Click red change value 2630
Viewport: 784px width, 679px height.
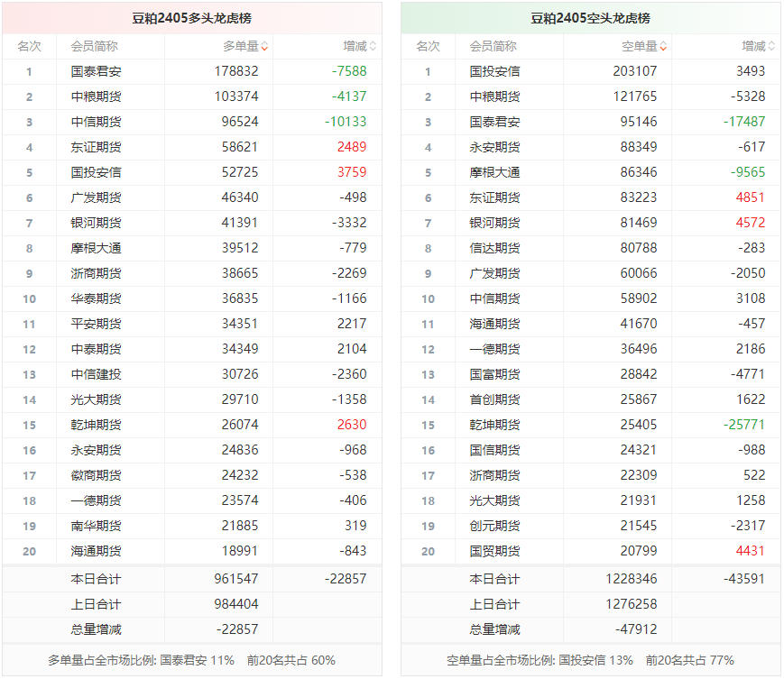pyautogui.click(x=352, y=425)
